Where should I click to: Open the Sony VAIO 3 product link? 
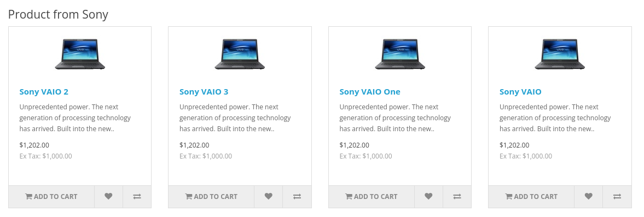pyautogui.click(x=204, y=92)
